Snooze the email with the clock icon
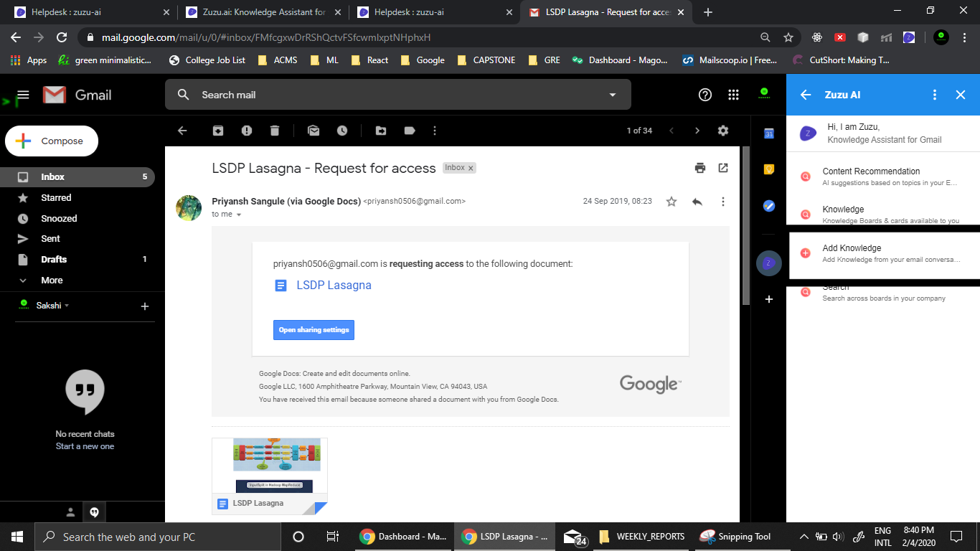 (342, 131)
